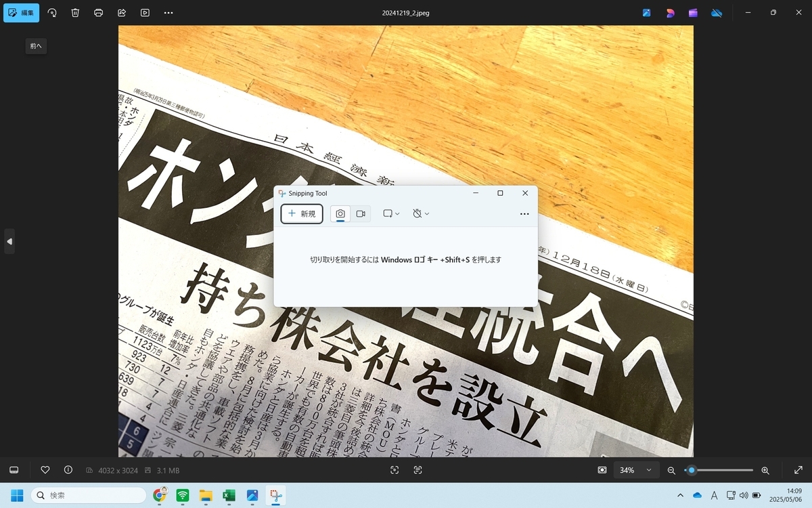The width and height of the screenshot is (812, 508).
Task: Open snip shape mode dropdown in Snipping Tool
Action: pos(391,213)
